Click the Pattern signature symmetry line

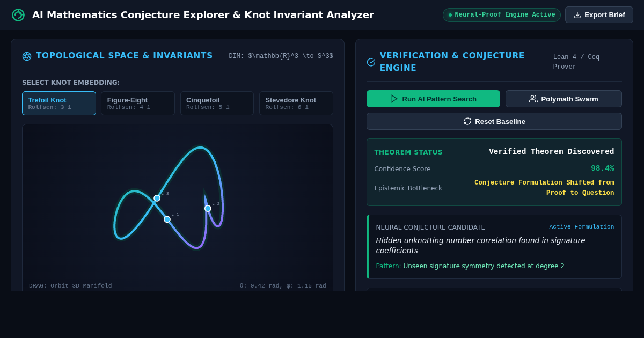(x=470, y=266)
